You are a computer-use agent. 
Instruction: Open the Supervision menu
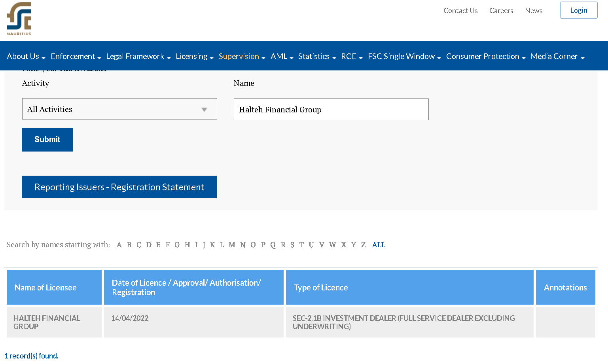pos(242,57)
